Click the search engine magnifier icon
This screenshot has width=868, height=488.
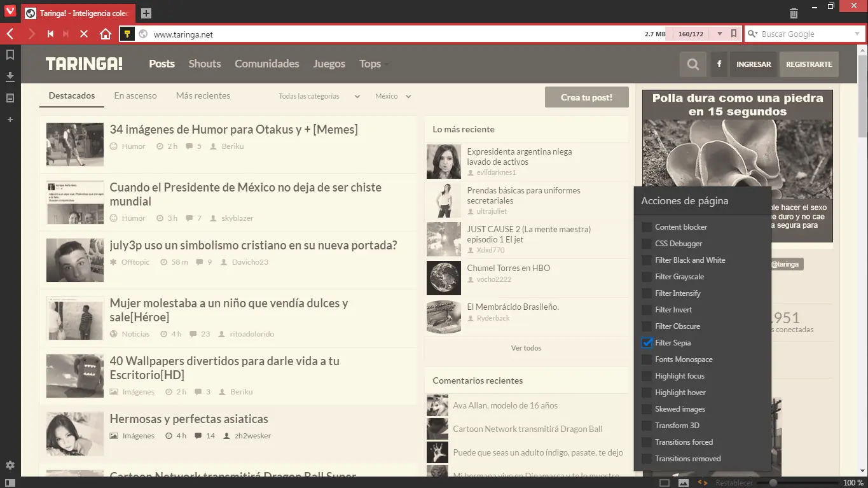point(753,34)
